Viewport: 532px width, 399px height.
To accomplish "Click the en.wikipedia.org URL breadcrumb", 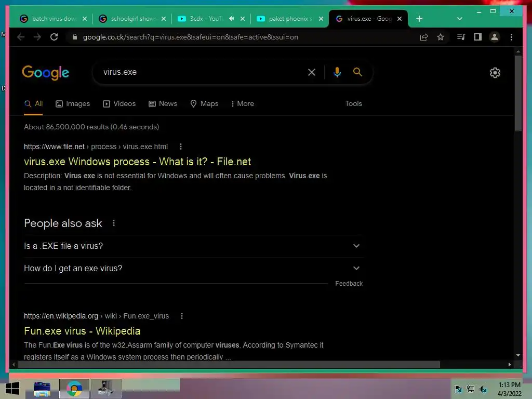I will pyautogui.click(x=96, y=316).
